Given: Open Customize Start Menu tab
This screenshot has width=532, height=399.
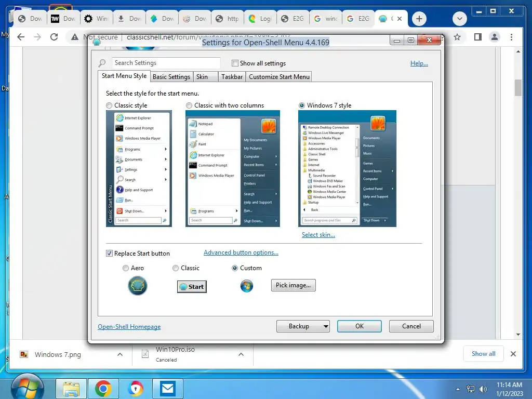Looking at the screenshot, I should (279, 77).
